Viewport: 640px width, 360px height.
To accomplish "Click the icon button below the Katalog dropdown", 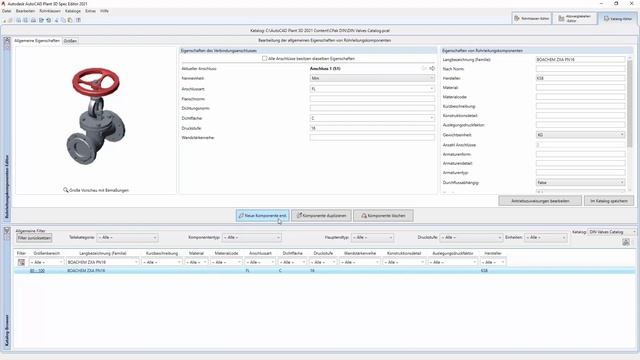I will tap(626, 242).
